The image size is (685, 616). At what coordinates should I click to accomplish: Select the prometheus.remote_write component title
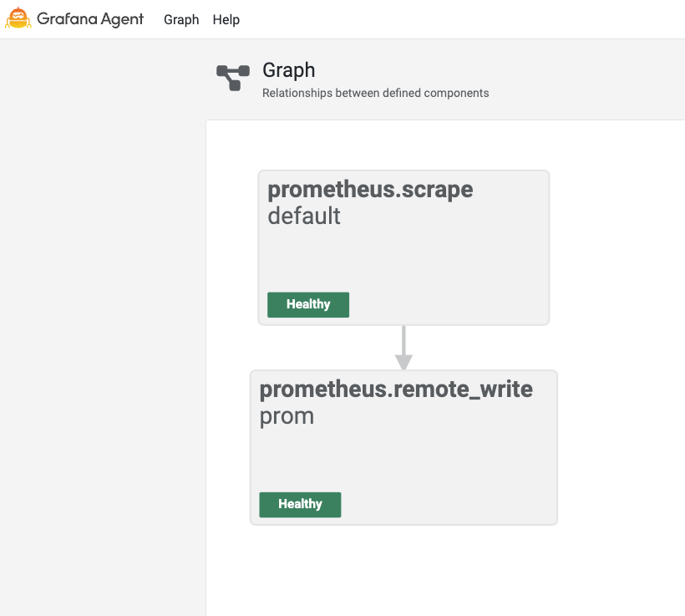(x=396, y=389)
